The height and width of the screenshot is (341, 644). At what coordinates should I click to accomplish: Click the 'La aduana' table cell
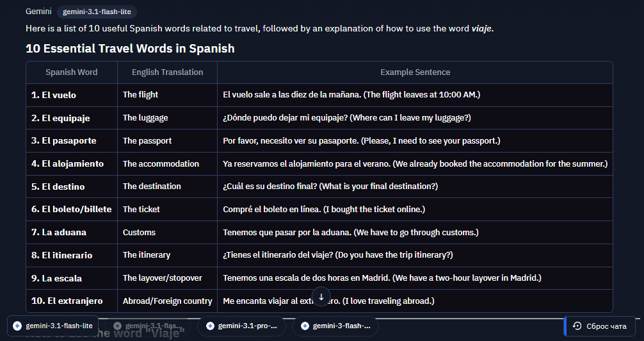(x=72, y=233)
